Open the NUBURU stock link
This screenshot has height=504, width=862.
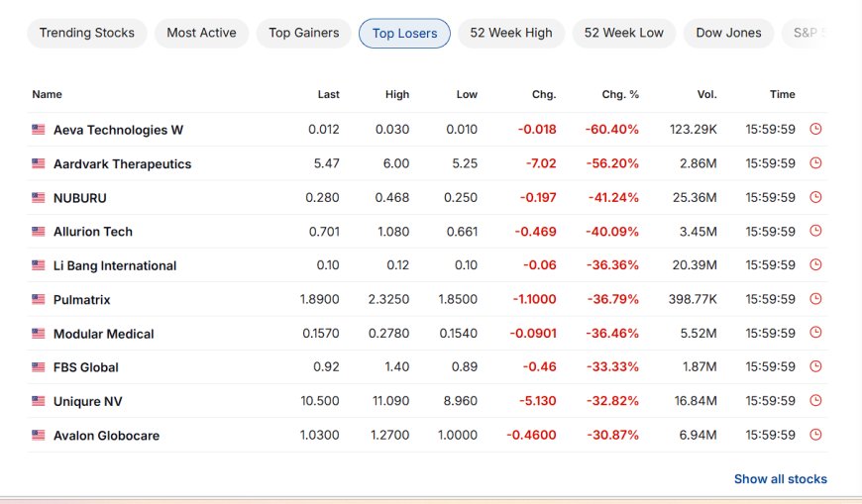[79, 198]
